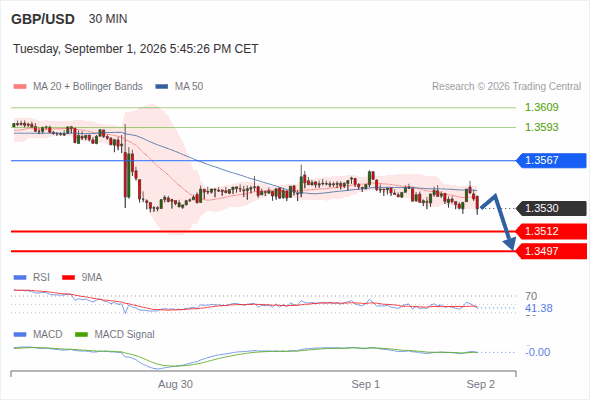590x400 pixels.
Task: Select the 1.3567 pivot price tag
Action: pos(551,160)
